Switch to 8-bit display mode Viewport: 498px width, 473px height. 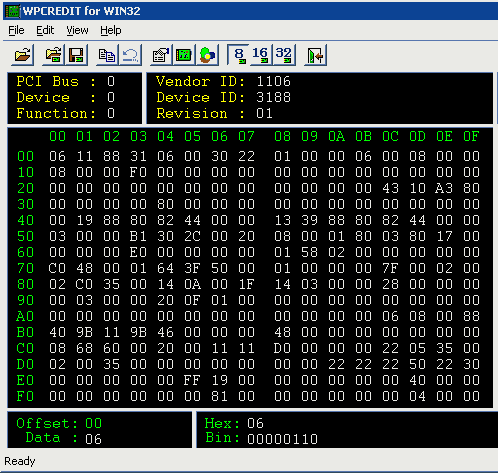point(238,55)
